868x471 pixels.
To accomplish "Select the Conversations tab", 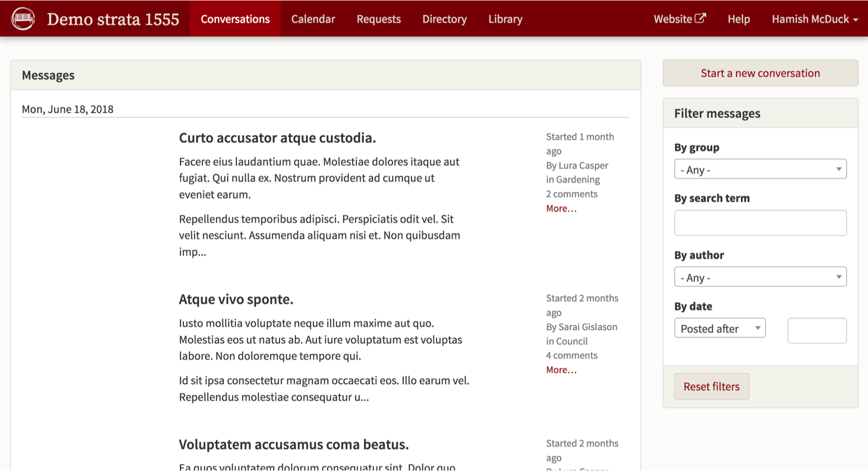I will (235, 19).
